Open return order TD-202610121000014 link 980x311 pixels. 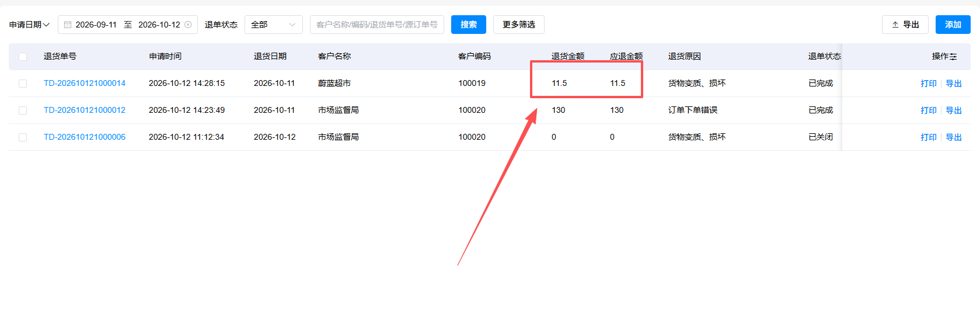(85, 83)
